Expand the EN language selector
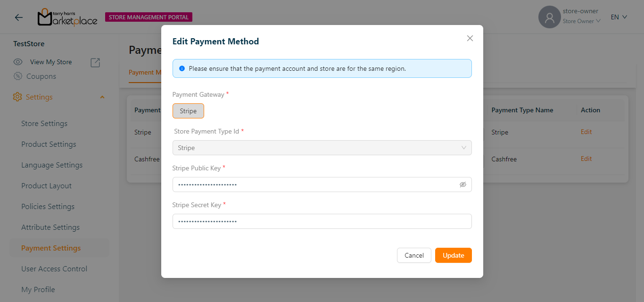The height and width of the screenshot is (302, 644). tap(619, 17)
